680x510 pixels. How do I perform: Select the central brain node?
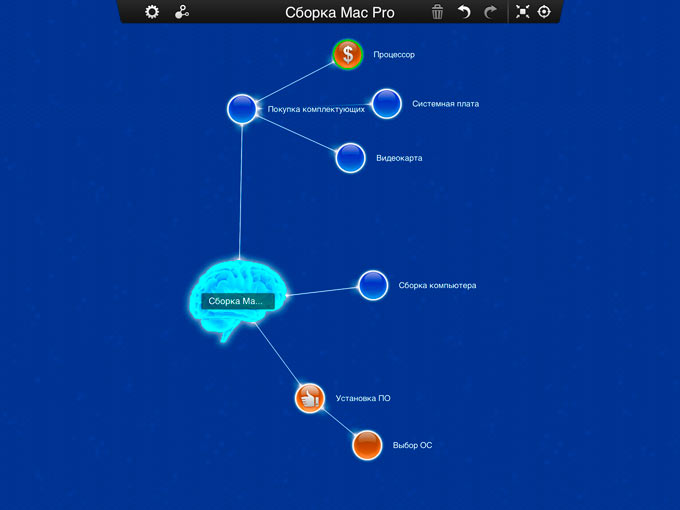point(238,299)
